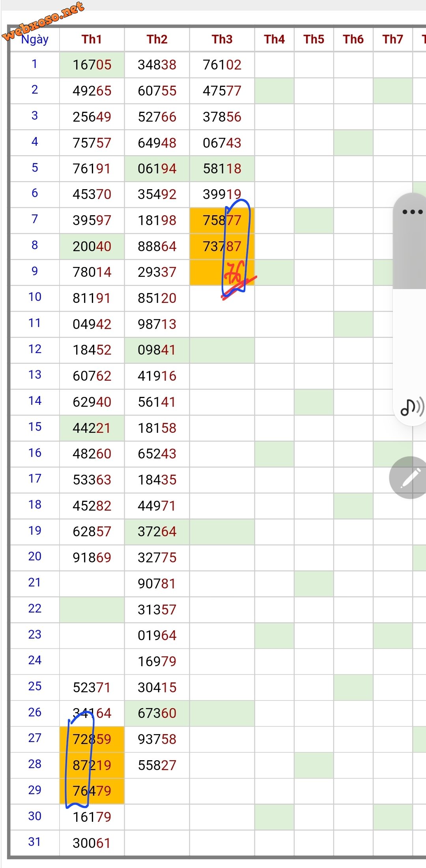Image resolution: width=426 pixels, height=868 pixels.
Task: Click cell value 04942
Action: [92, 324]
